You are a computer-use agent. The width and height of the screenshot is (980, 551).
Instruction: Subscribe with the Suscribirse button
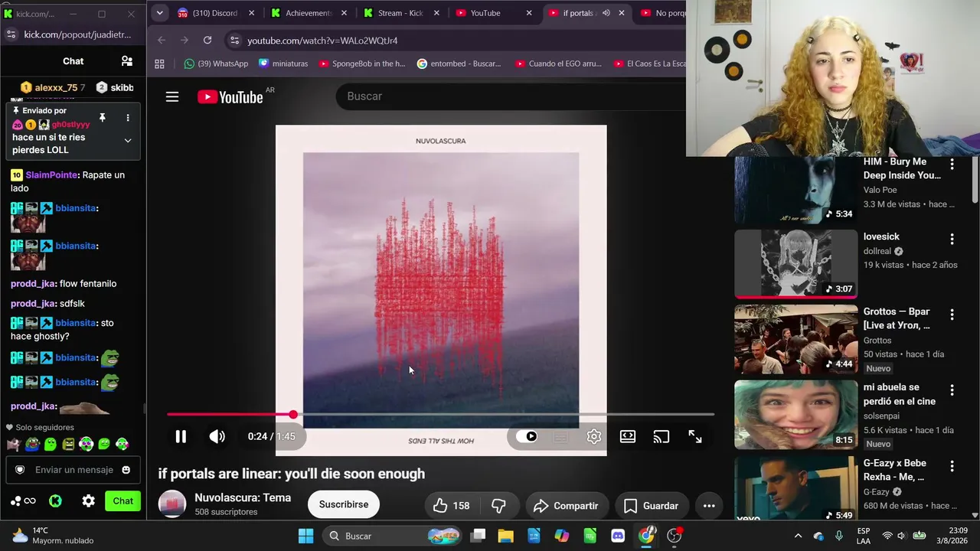pos(344,504)
